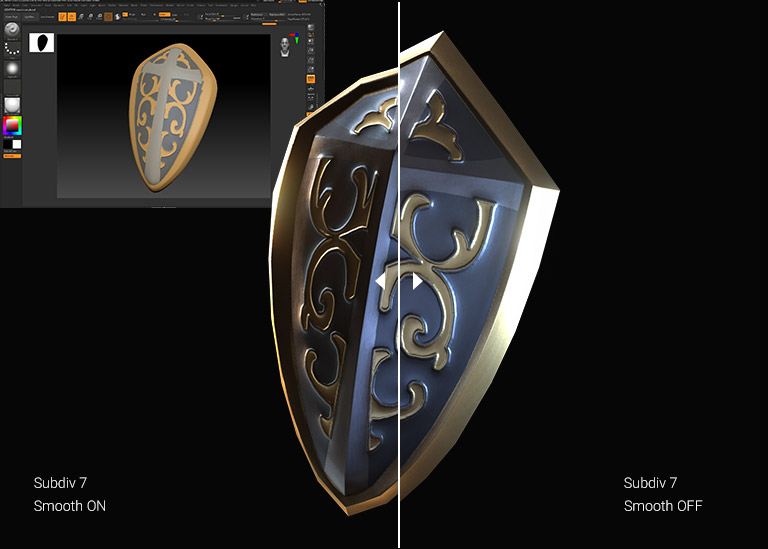Toggle Edit mode in ZBrush toolbar

tap(61, 17)
